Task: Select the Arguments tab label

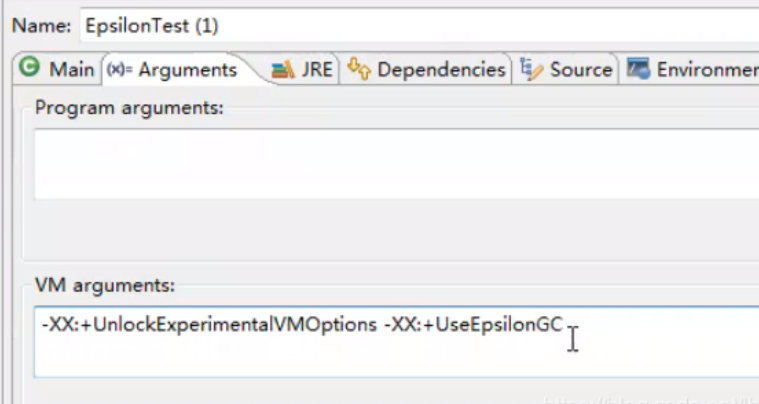Action: [187, 70]
